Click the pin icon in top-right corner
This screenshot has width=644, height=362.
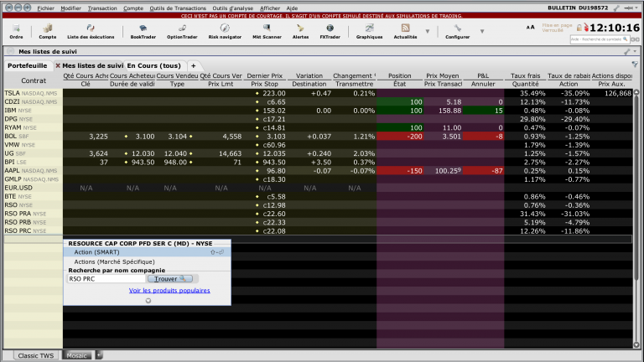coord(627,8)
